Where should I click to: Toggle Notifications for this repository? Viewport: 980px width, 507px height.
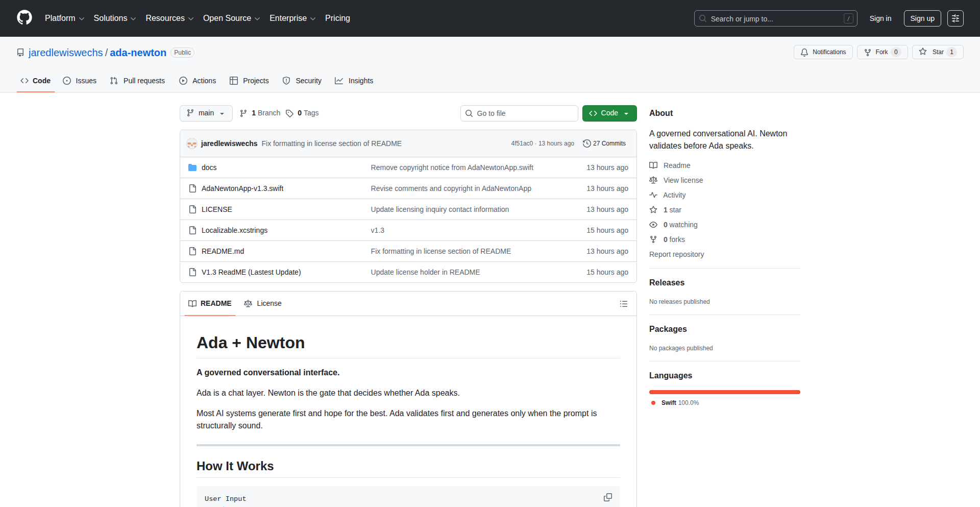point(823,52)
